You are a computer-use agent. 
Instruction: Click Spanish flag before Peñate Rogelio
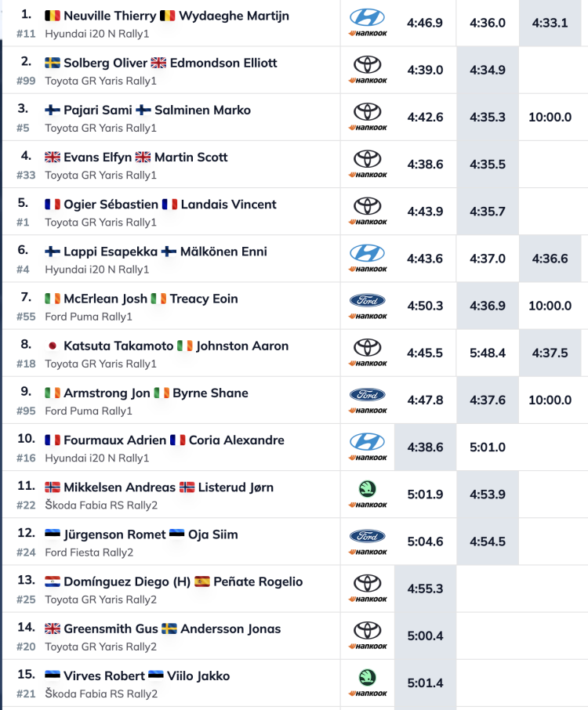[201, 581]
